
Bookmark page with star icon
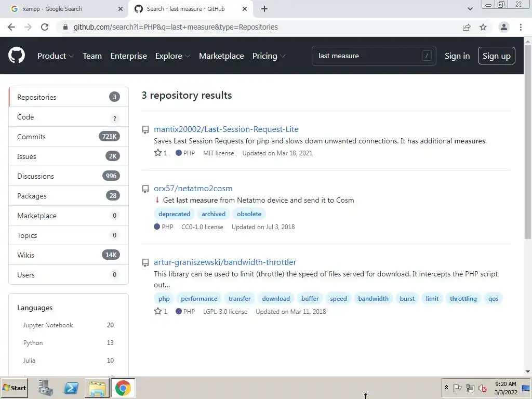483,27
